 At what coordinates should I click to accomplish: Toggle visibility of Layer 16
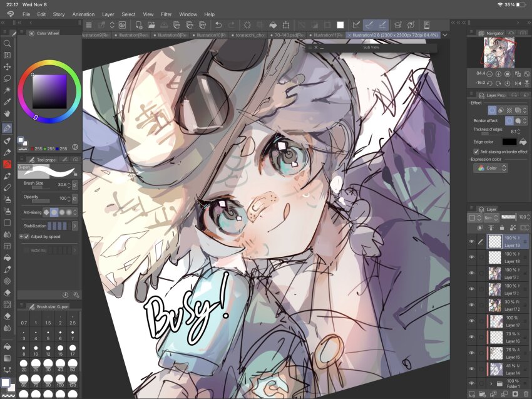(x=471, y=337)
